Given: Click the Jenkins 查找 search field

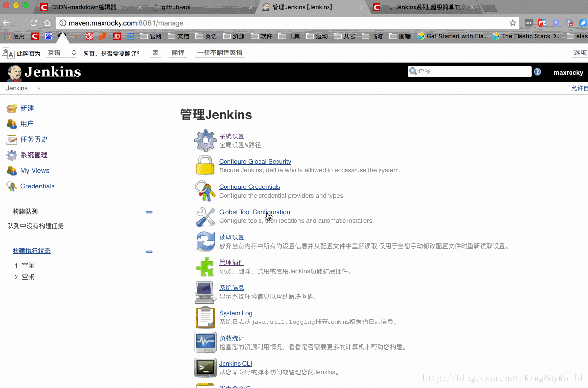Looking at the screenshot, I should (469, 71).
